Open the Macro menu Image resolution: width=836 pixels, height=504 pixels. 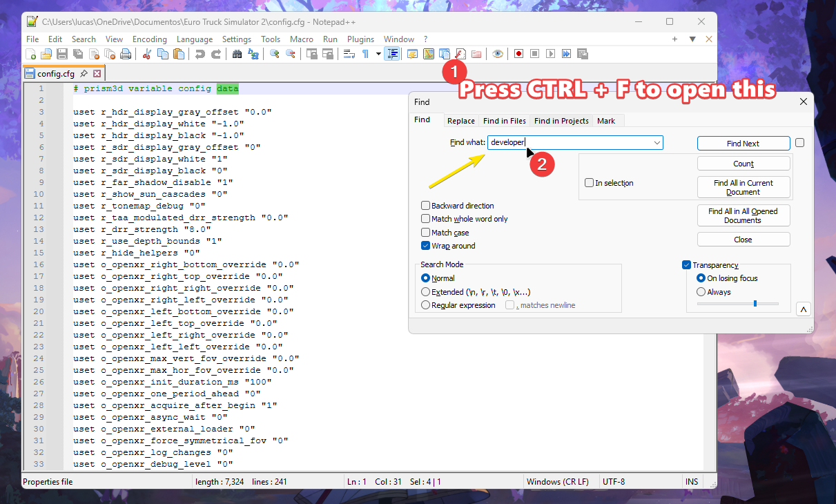pyautogui.click(x=302, y=39)
